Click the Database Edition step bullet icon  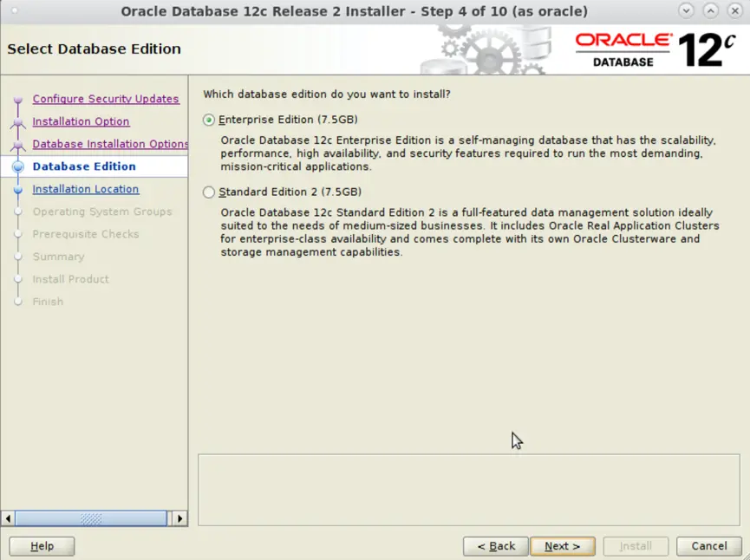tap(18, 166)
